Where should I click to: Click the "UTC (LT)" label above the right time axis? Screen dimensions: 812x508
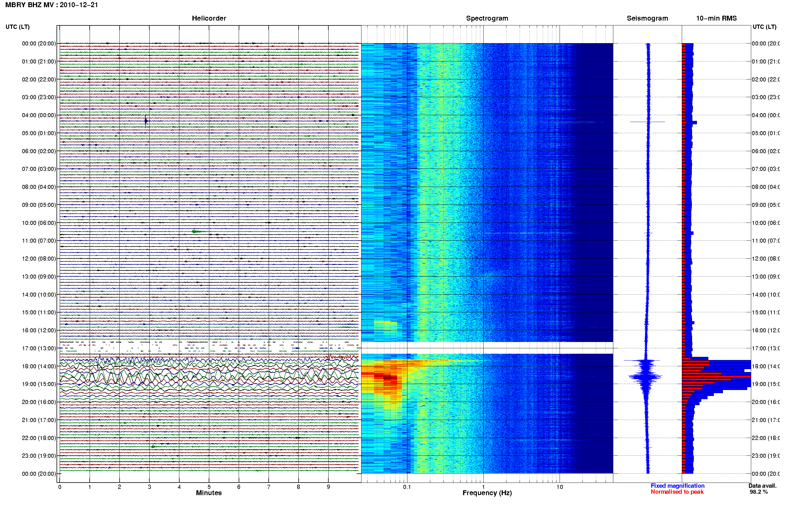(764, 27)
